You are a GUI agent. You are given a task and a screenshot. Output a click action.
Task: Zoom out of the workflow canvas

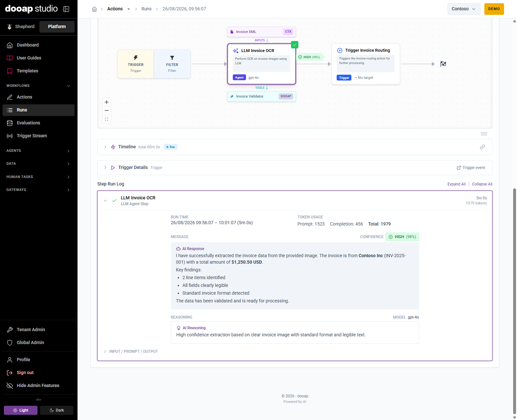coord(107,110)
